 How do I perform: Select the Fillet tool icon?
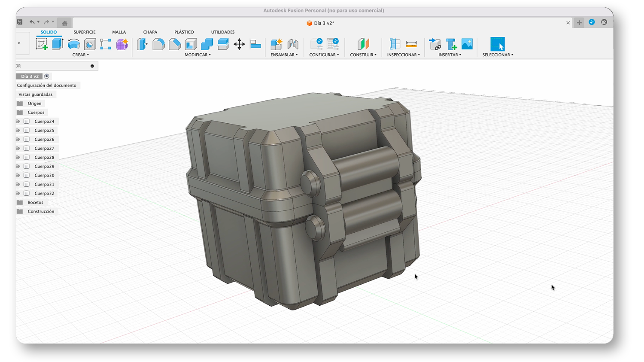[158, 44]
